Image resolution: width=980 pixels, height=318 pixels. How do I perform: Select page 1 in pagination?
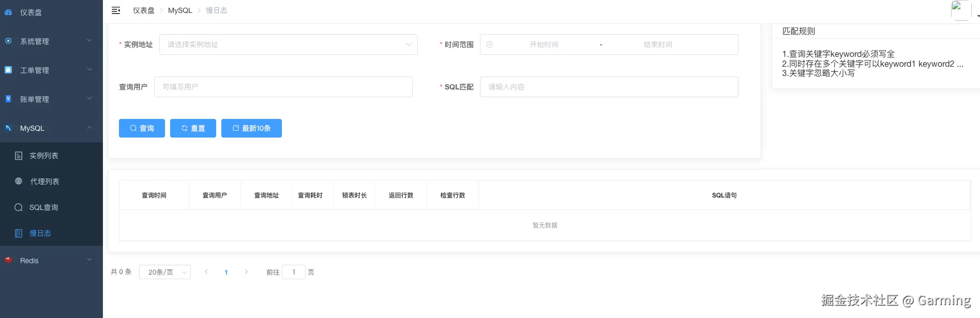pyautogui.click(x=226, y=272)
